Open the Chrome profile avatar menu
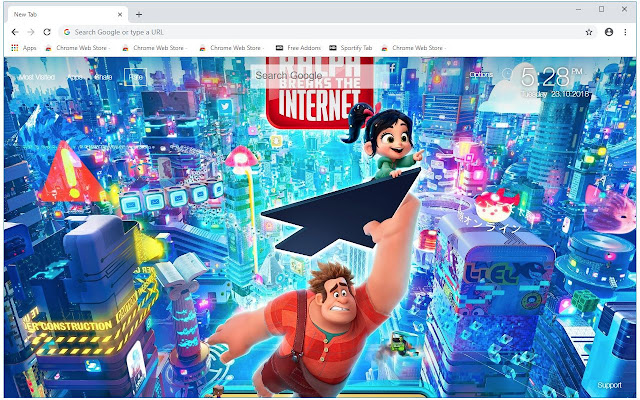The width and height of the screenshot is (640, 400). [609, 32]
